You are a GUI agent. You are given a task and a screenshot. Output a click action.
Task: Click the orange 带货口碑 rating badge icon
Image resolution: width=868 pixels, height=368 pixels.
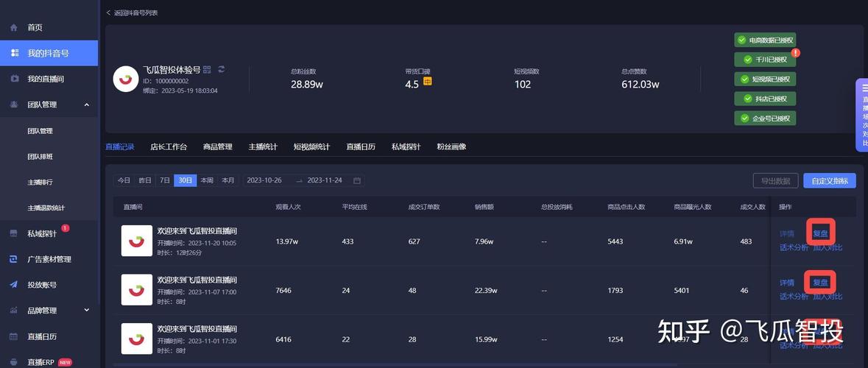[427, 82]
